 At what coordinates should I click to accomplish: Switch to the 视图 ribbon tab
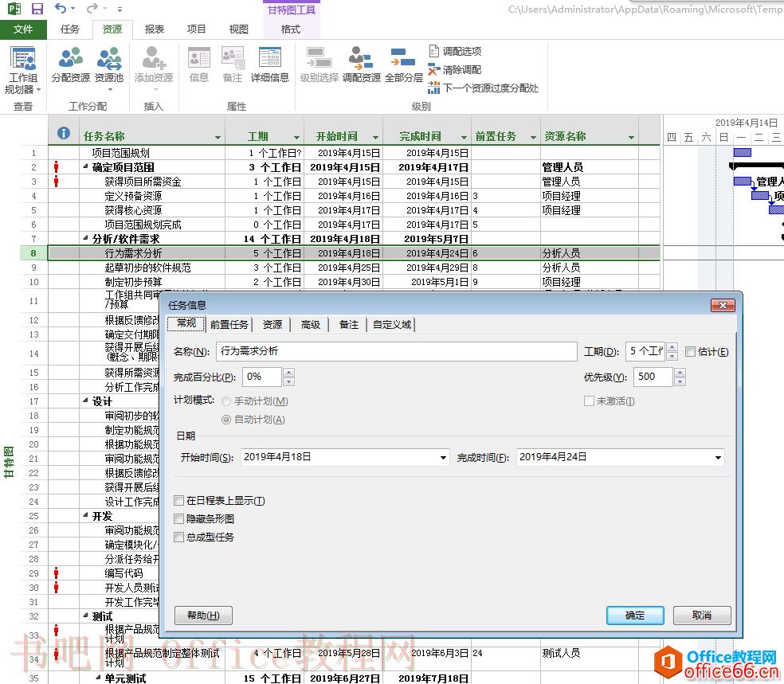tap(238, 29)
